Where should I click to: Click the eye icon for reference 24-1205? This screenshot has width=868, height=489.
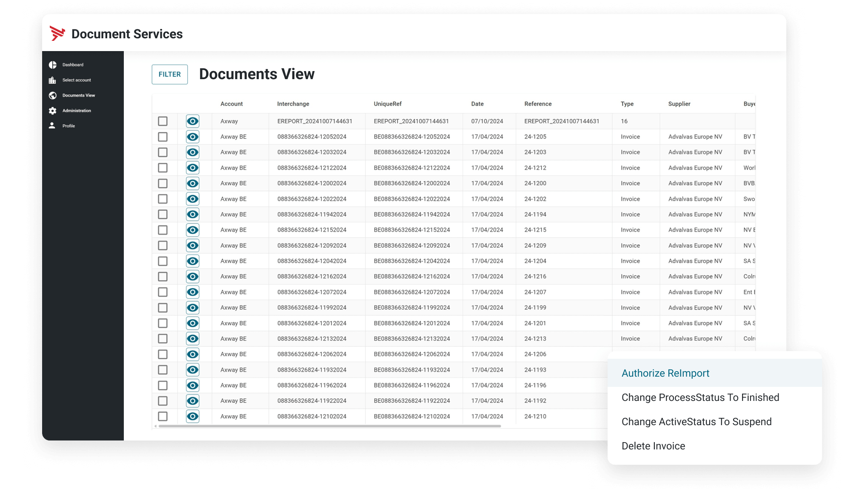coord(193,137)
